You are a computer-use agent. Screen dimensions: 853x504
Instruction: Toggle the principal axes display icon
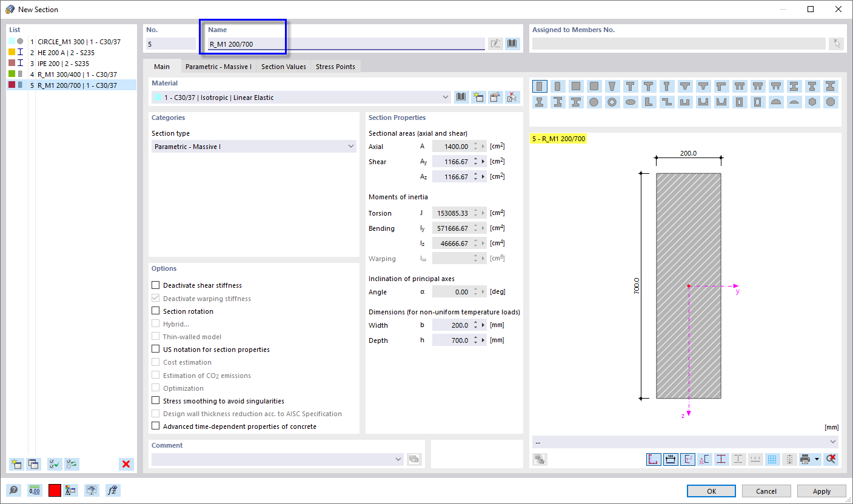[x=687, y=459]
